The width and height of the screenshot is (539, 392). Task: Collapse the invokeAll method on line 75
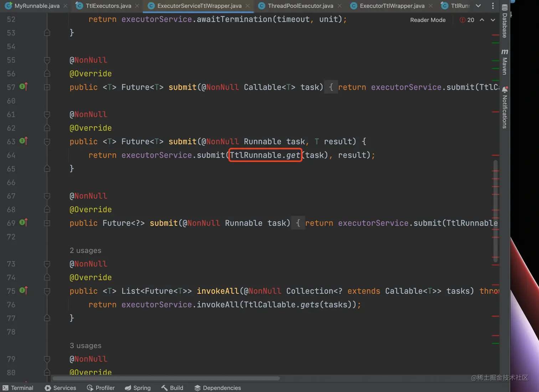coord(47,291)
